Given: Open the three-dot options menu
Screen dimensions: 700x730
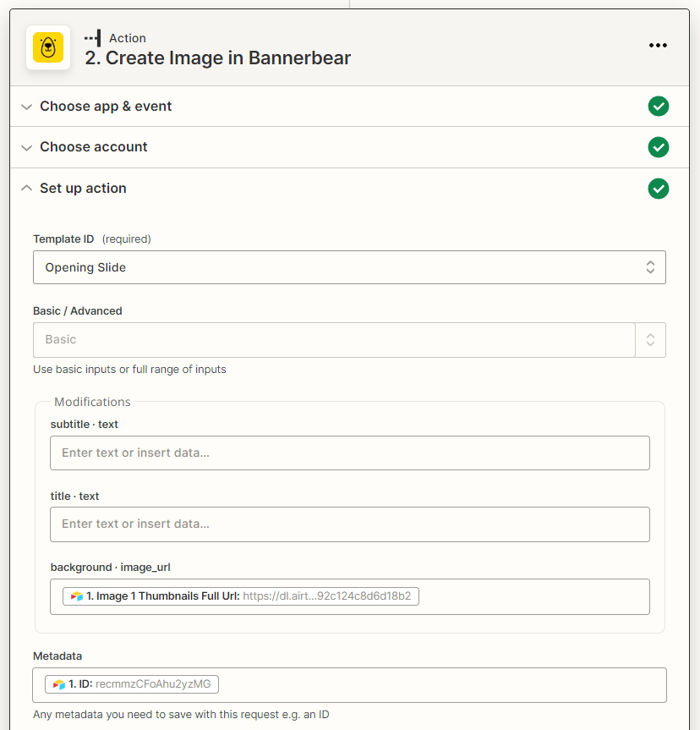Looking at the screenshot, I should [x=659, y=45].
